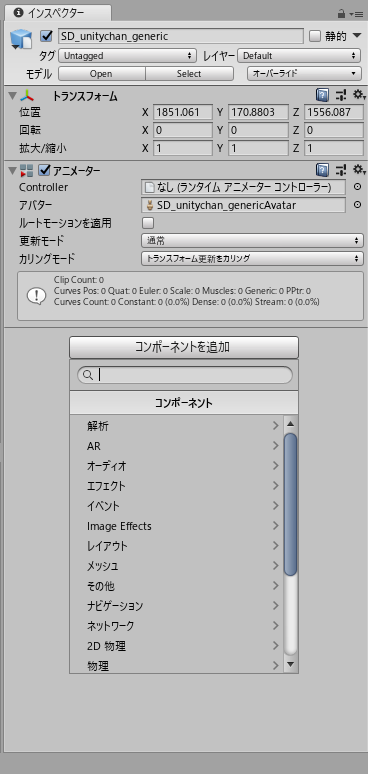This screenshot has width=368, height=774.
Task: Open the オーバーライド dropdown
Action: coord(303,74)
